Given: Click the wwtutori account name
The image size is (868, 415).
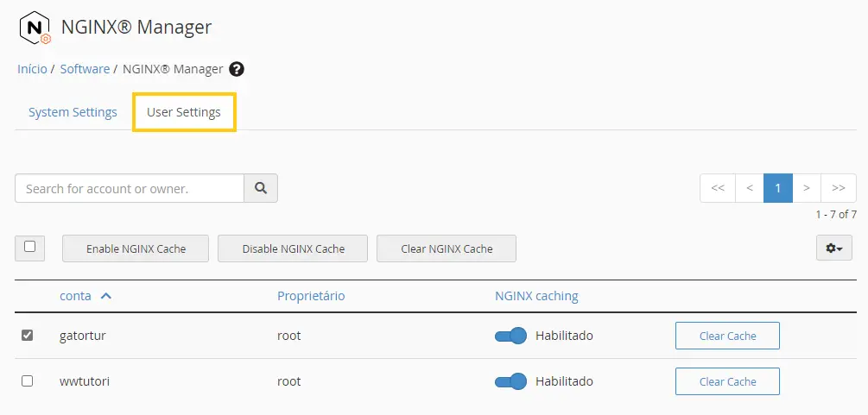Looking at the screenshot, I should 85,382.
